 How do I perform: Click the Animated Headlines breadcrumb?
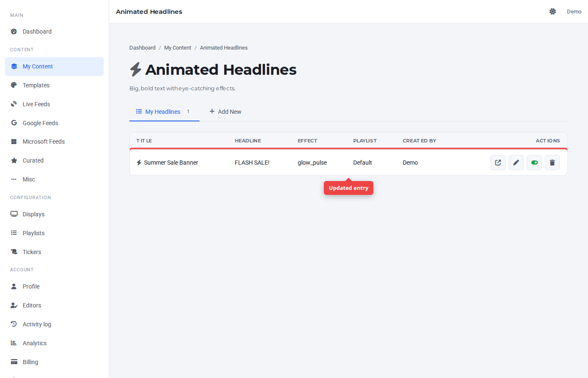coord(224,48)
